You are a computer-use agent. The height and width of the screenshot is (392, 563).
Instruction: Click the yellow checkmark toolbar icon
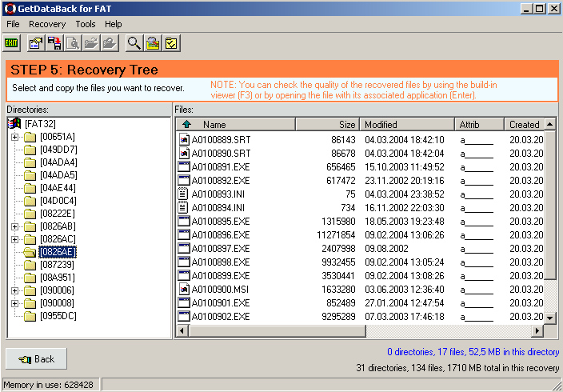[x=171, y=43]
